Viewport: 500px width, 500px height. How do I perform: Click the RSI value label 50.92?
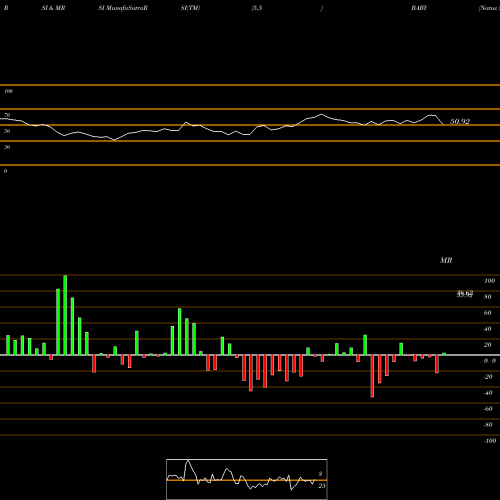[460, 121]
